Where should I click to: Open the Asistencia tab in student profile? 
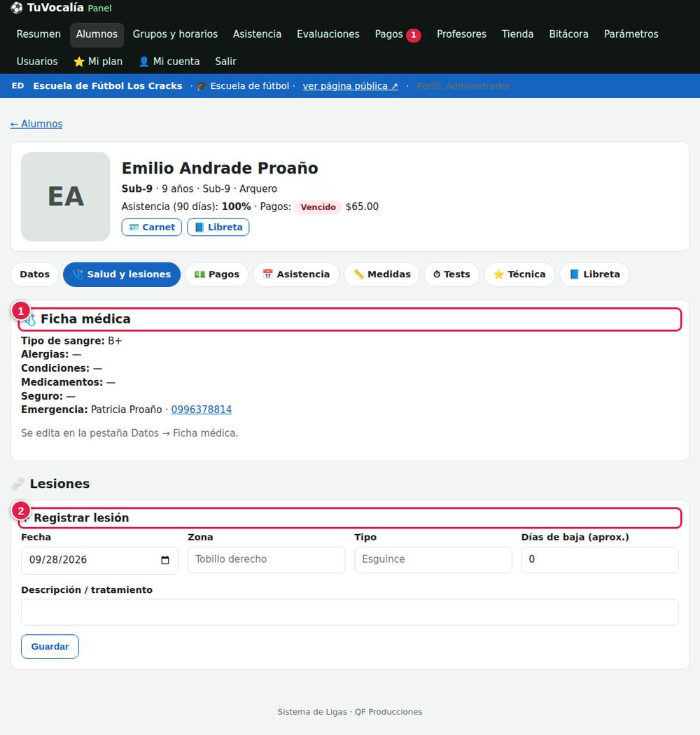point(296,274)
